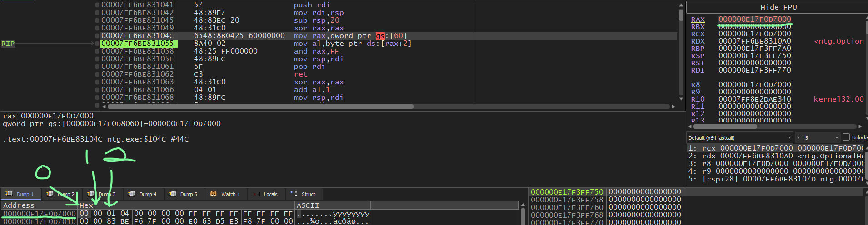Toggle breakpoint dot at address 00007FF6BE831041
Screen dimensions: 868x225
(97, 5)
